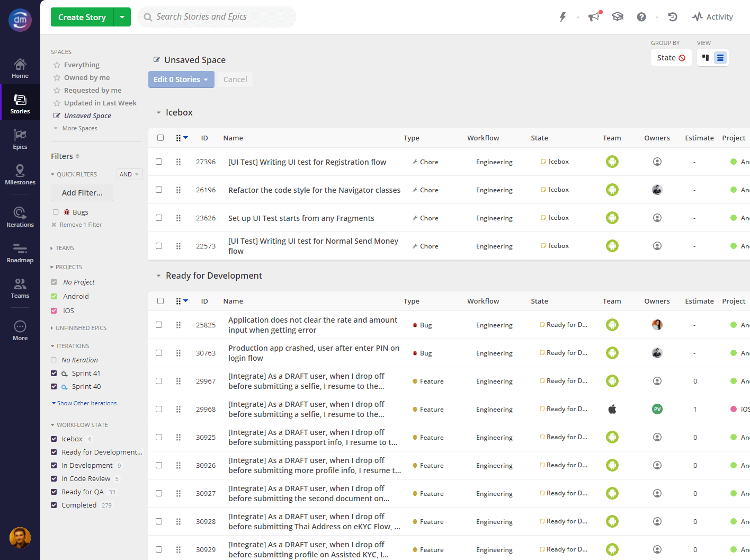Switch to table list view icon
This screenshot has height=560, width=750.
coord(720,58)
